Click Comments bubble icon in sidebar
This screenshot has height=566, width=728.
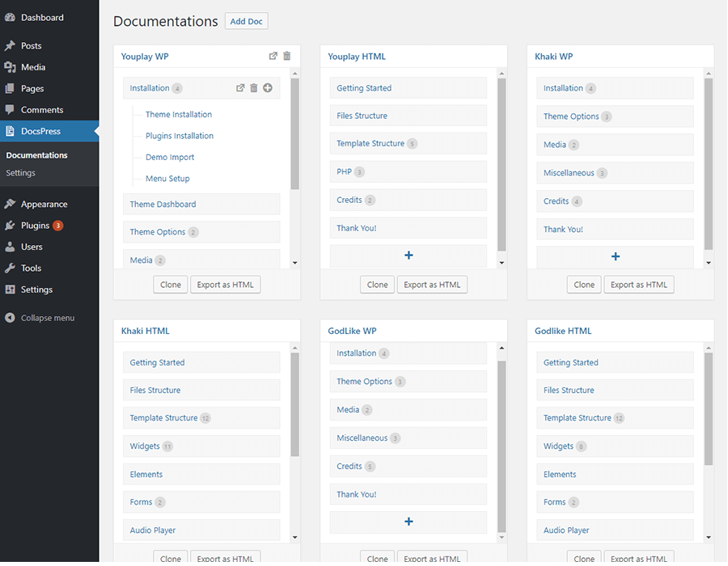10,109
